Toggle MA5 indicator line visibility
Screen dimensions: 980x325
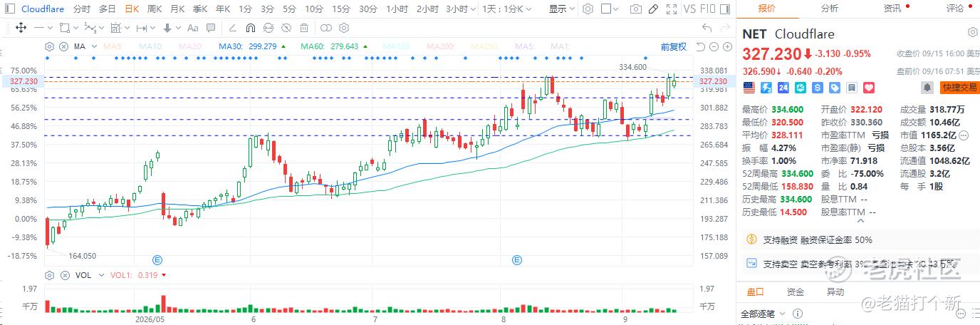tap(113, 46)
